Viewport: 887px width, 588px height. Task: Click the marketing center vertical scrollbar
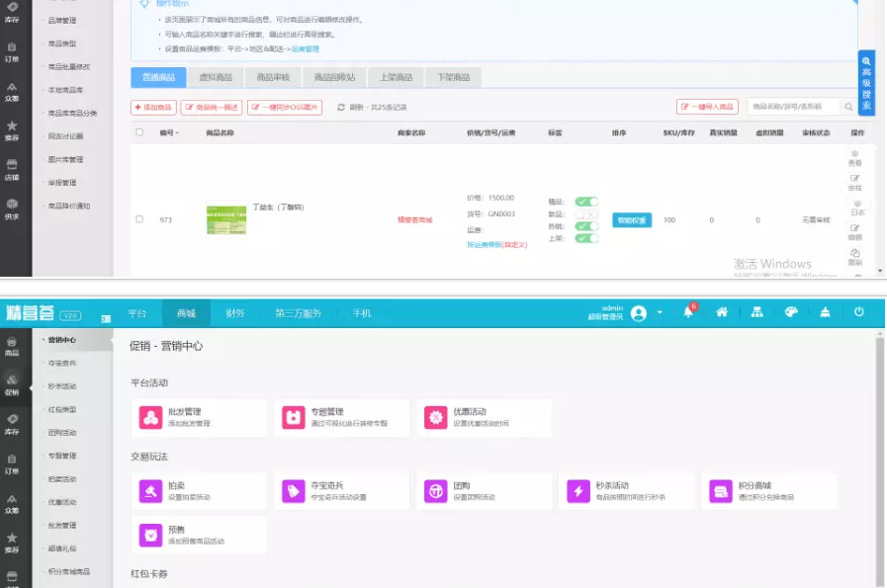[880, 455]
